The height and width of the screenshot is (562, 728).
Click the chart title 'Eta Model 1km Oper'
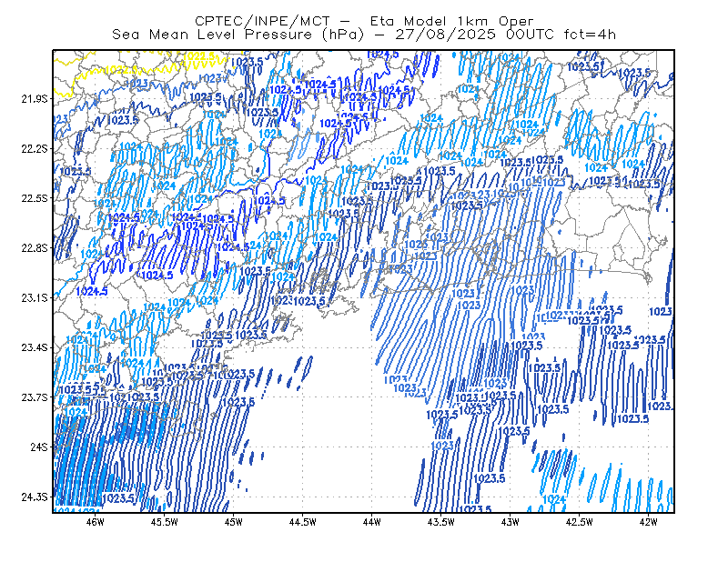pos(451,21)
